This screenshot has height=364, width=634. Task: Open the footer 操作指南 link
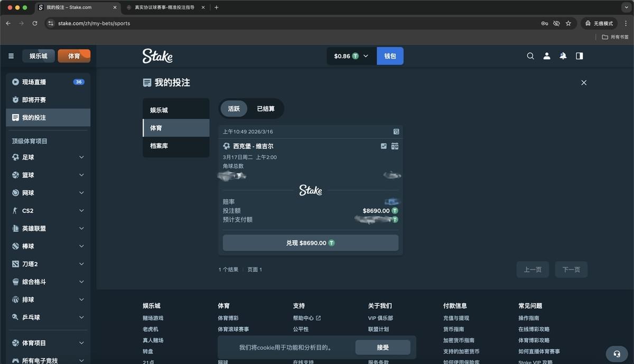click(x=529, y=318)
